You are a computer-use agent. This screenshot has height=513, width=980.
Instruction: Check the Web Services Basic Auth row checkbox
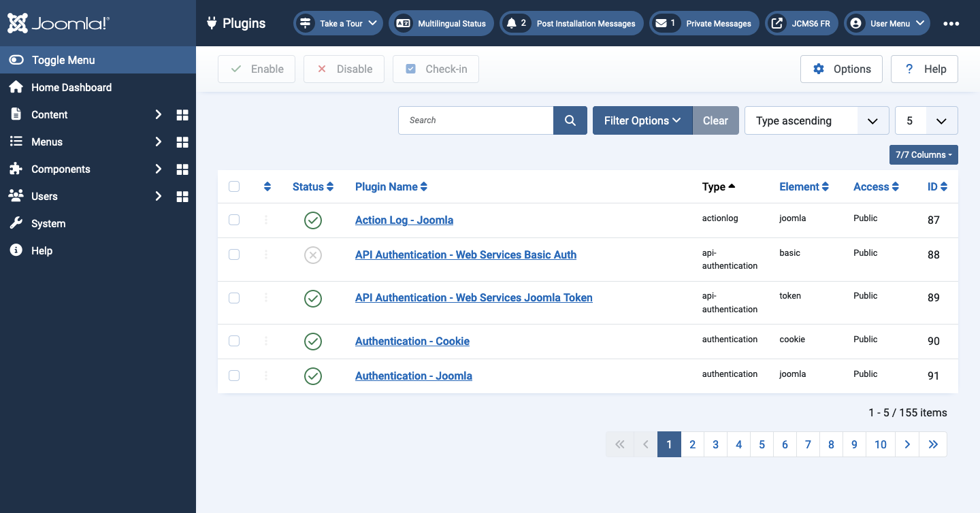pyautogui.click(x=234, y=254)
